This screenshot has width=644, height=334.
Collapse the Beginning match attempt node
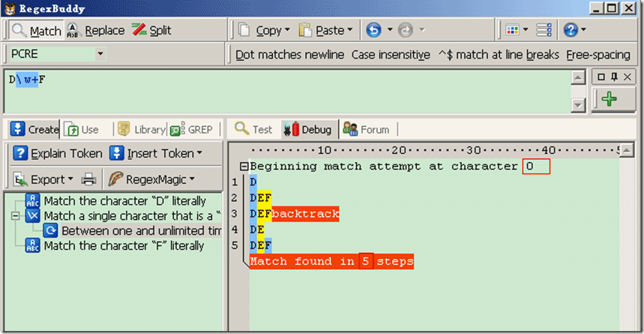[244, 167]
